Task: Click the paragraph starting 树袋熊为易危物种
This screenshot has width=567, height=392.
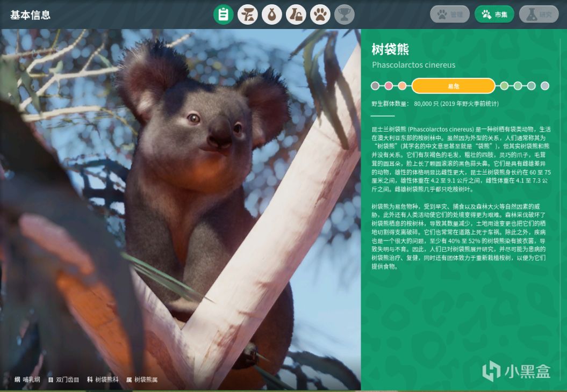Action: (x=458, y=236)
